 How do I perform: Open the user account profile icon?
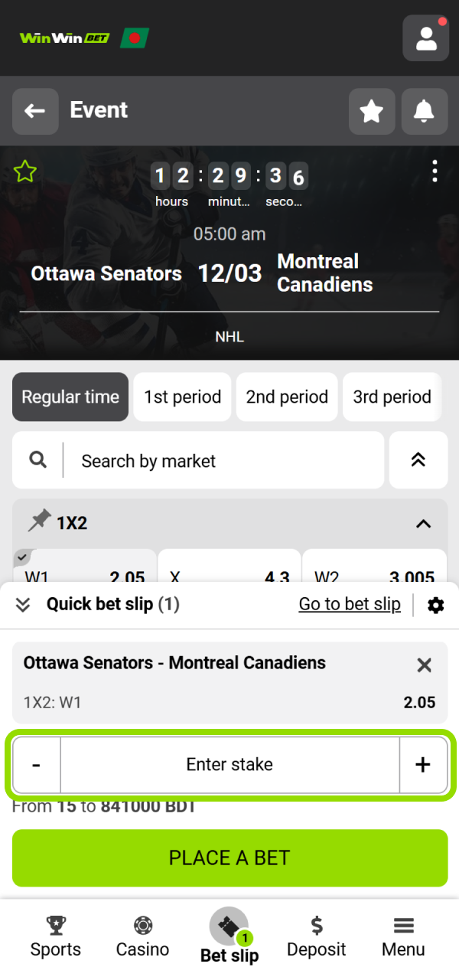[x=425, y=38]
